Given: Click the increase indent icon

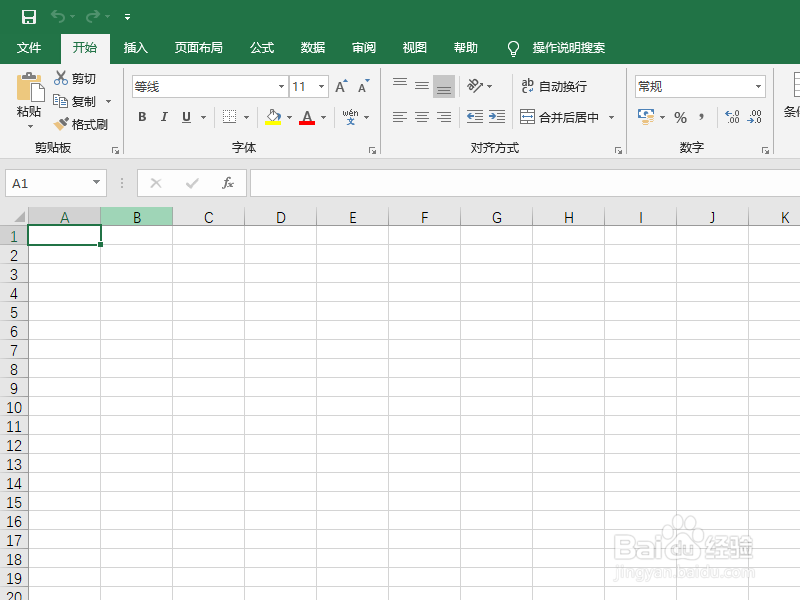Looking at the screenshot, I should (x=497, y=117).
